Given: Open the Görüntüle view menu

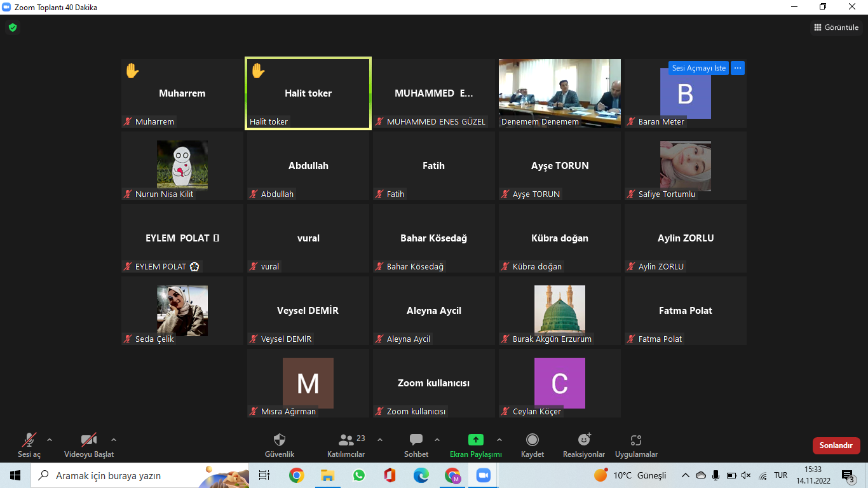Looking at the screenshot, I should point(836,27).
